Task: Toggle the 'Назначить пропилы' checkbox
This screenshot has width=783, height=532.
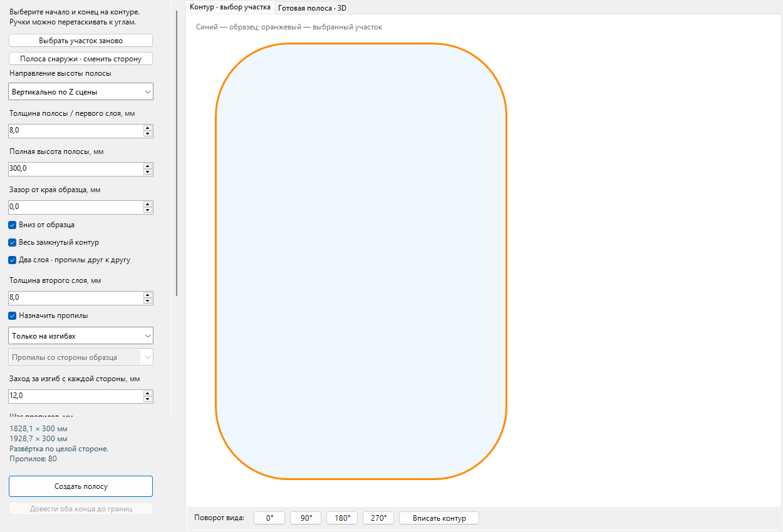Action: point(13,315)
